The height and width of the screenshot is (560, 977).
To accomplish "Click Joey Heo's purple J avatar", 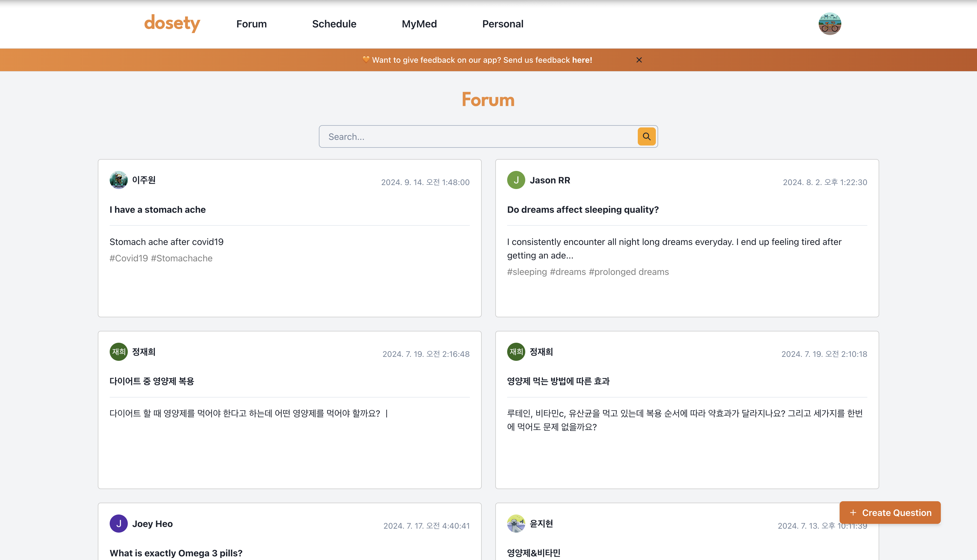I will click(x=118, y=524).
